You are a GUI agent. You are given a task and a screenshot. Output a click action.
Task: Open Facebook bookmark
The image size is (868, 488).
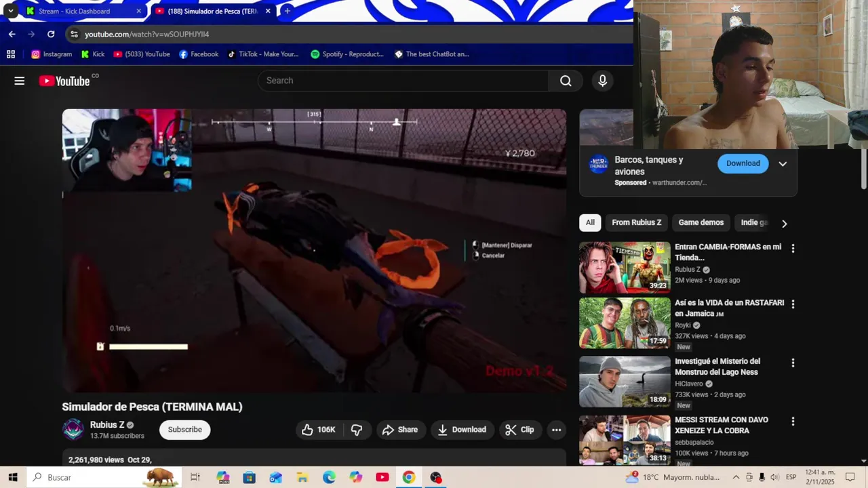(x=199, y=54)
